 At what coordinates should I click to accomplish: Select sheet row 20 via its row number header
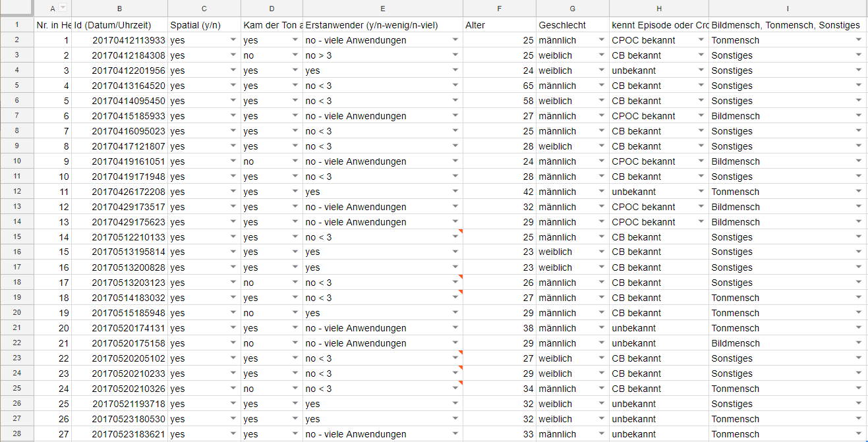click(16, 313)
